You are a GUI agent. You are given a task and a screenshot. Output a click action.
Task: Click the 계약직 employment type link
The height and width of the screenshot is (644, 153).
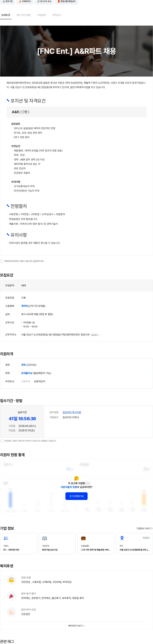click(x=25, y=306)
